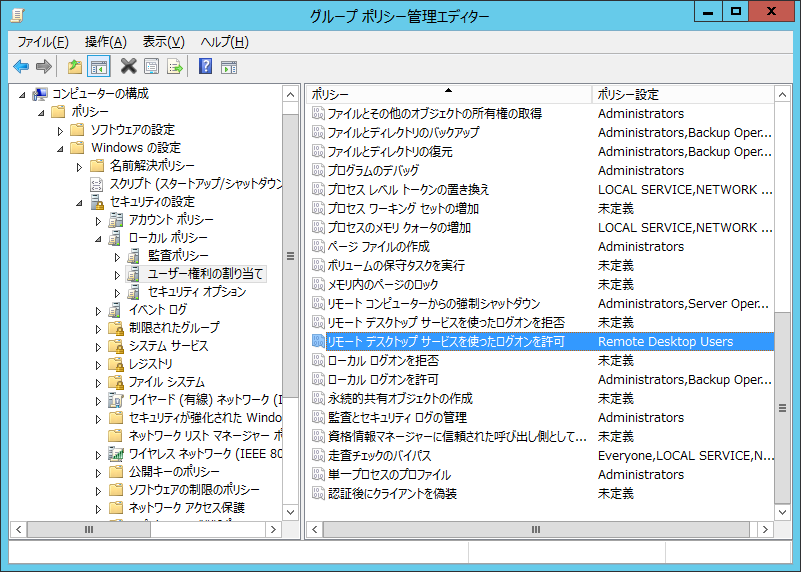801x572 pixels.
Task: Click the スクリプト script icon in tree
Action: pyautogui.click(x=97, y=184)
